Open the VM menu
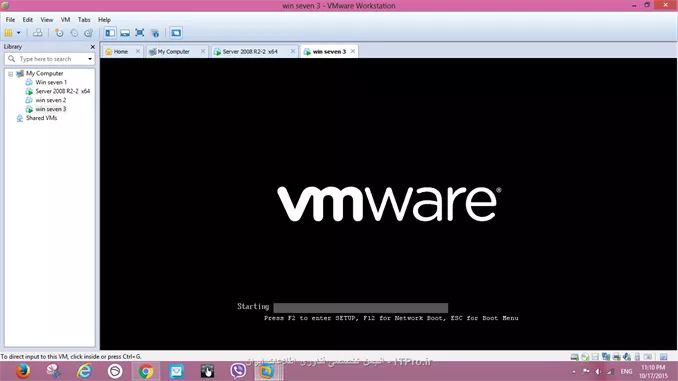Viewport: 678px width, 381px height. pyautogui.click(x=65, y=20)
